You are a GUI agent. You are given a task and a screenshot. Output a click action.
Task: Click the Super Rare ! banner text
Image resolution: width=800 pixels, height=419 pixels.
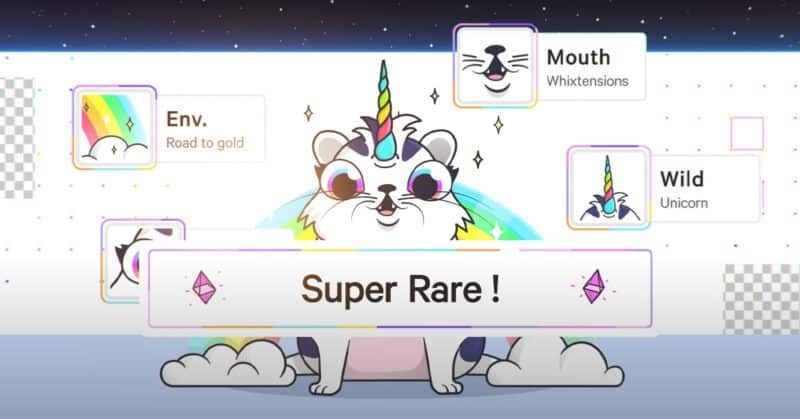[x=401, y=289]
